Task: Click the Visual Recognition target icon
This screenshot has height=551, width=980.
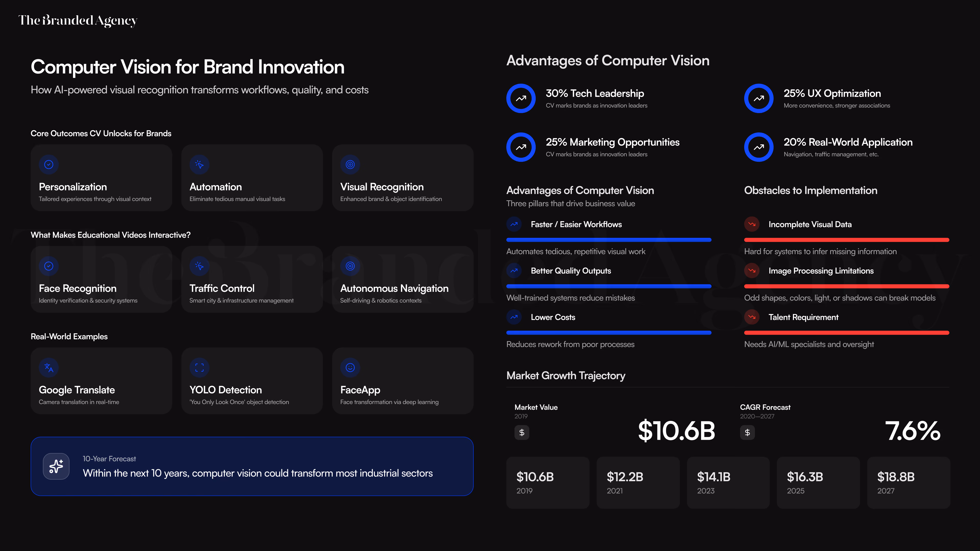Action: coord(350,164)
